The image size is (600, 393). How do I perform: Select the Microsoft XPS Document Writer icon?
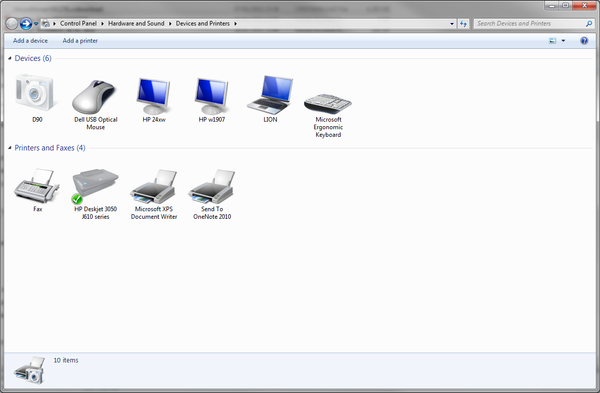point(154,187)
